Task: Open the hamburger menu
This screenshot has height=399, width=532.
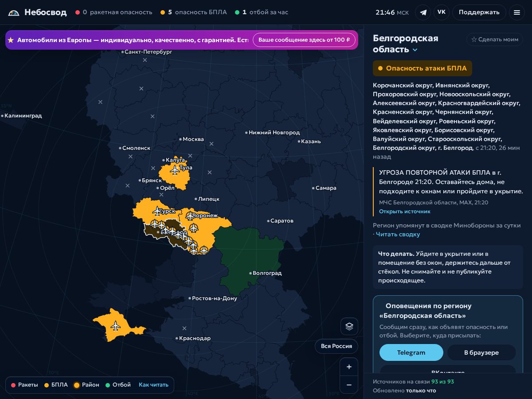Action: click(517, 12)
